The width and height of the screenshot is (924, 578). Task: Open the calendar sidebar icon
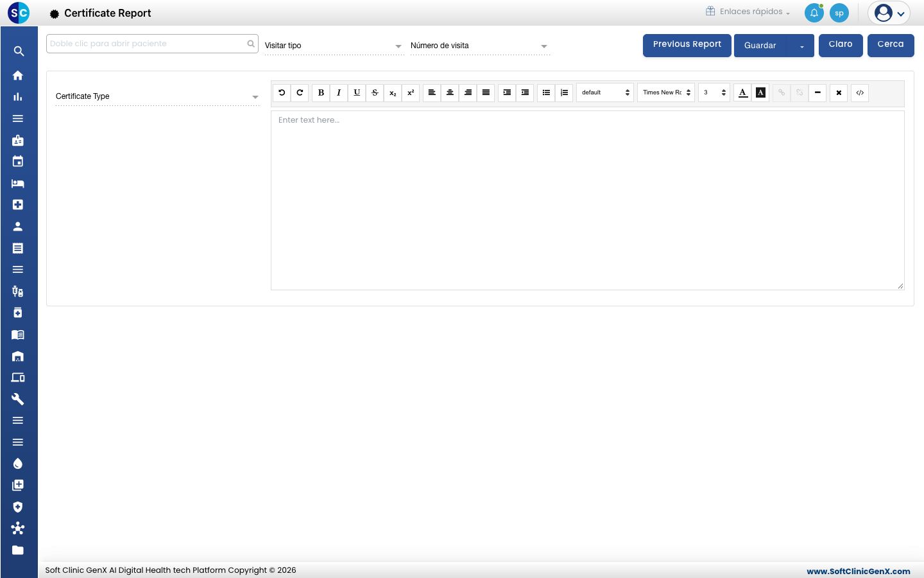point(18,162)
